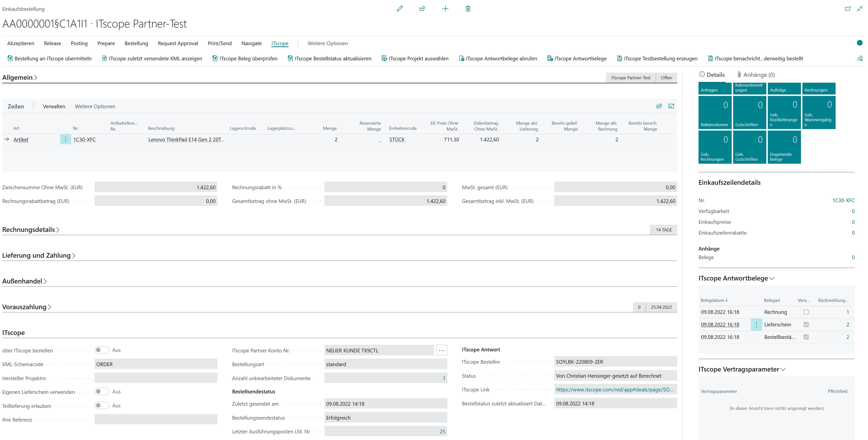Click the Ihre Referenz input field
Image resolution: width=868 pixels, height=440 pixels.
tap(156, 419)
